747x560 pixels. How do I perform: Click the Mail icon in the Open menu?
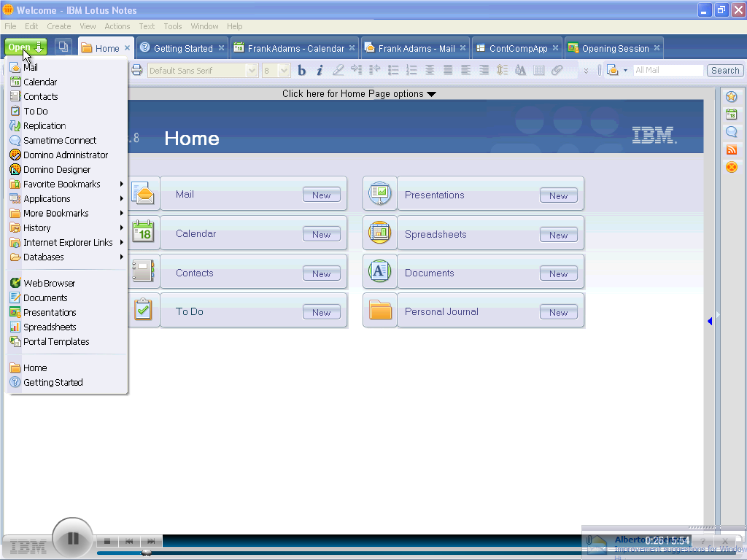[x=15, y=68]
